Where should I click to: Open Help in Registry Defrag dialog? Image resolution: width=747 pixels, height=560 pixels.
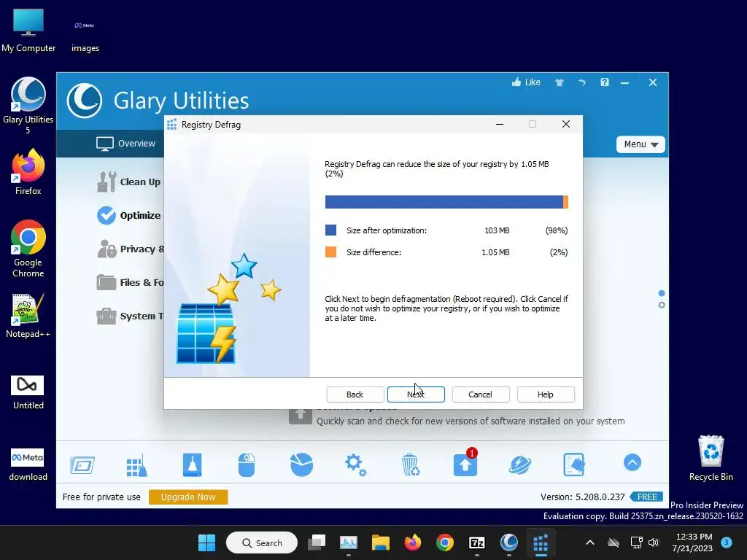point(546,394)
